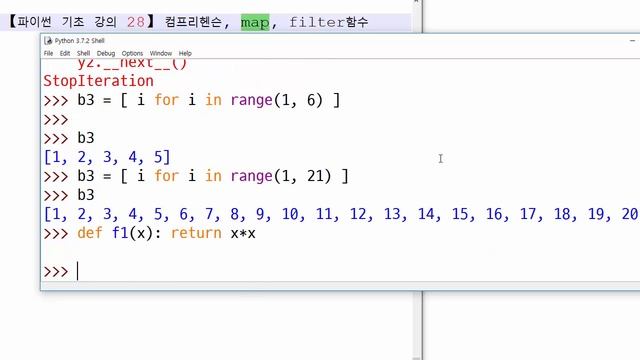
Task: Open the Window menu
Action: [x=161, y=53]
